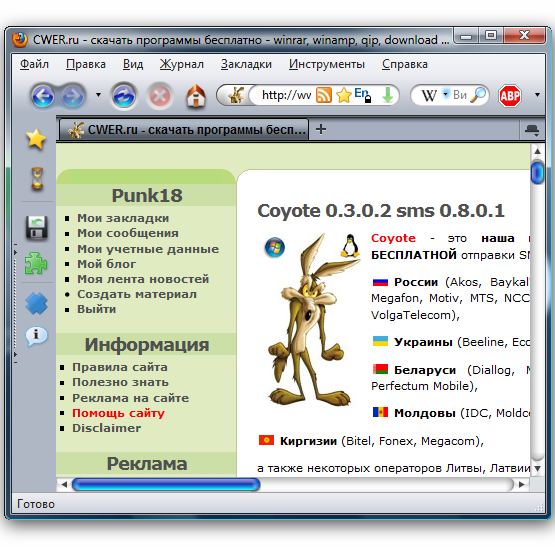Image resolution: width=555 pixels, height=547 pixels.
Task: Click the horizontal scrollbar left arrow
Action: (64, 484)
